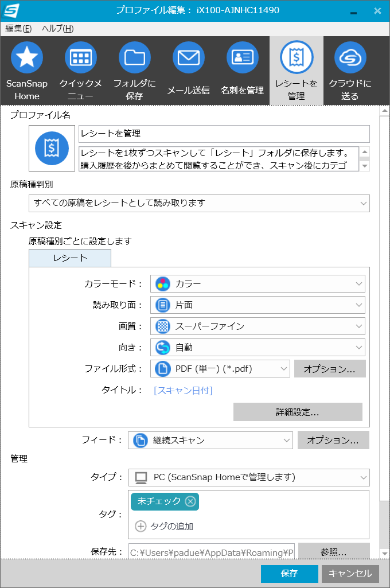Open the 原稿種判別 dropdown
Viewport: 390px width, 588px height.
(199, 203)
